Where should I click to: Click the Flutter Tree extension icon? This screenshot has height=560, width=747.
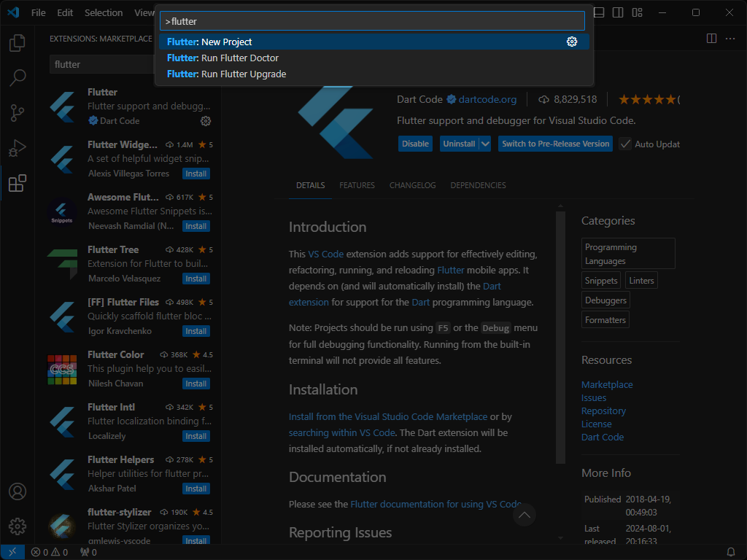(63, 264)
